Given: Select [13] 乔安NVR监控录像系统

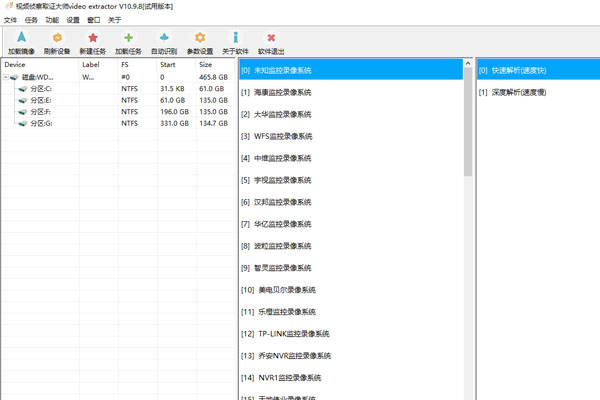Looking at the screenshot, I should [351, 356].
